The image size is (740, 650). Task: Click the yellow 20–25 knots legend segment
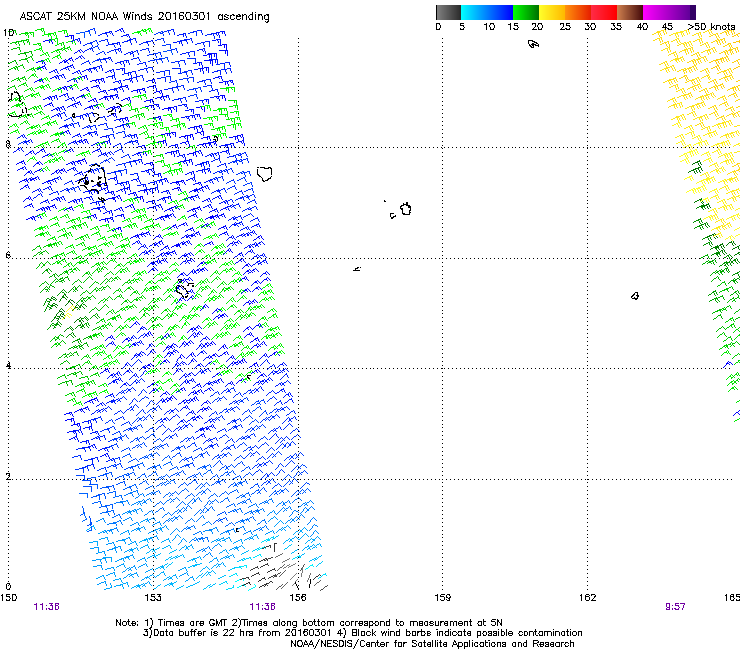[552, 12]
